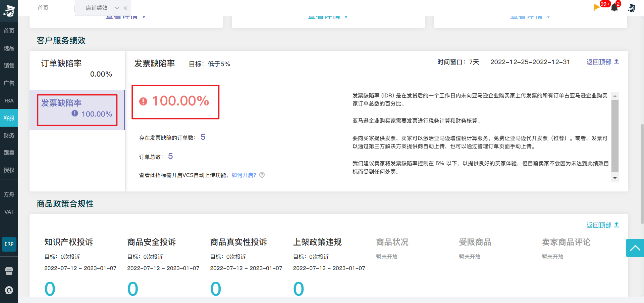Select the 店铺绩效 tab
644x303 pixels.
pos(97,8)
